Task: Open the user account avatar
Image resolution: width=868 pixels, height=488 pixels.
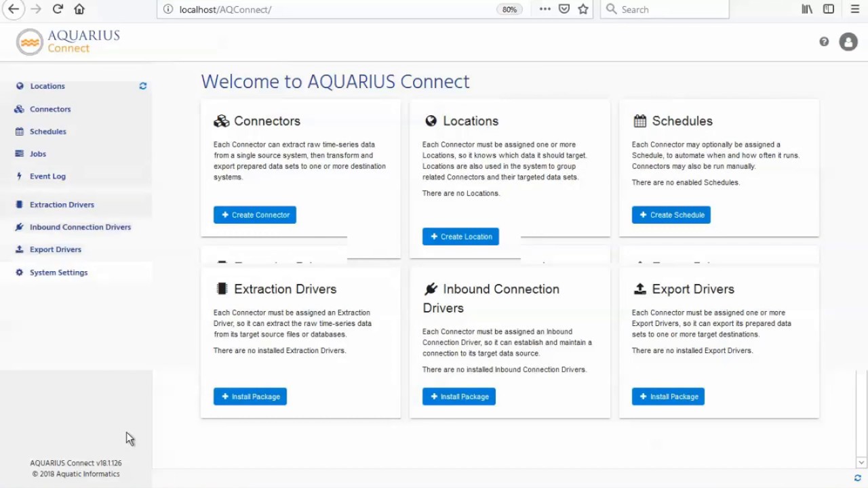Action: (848, 42)
